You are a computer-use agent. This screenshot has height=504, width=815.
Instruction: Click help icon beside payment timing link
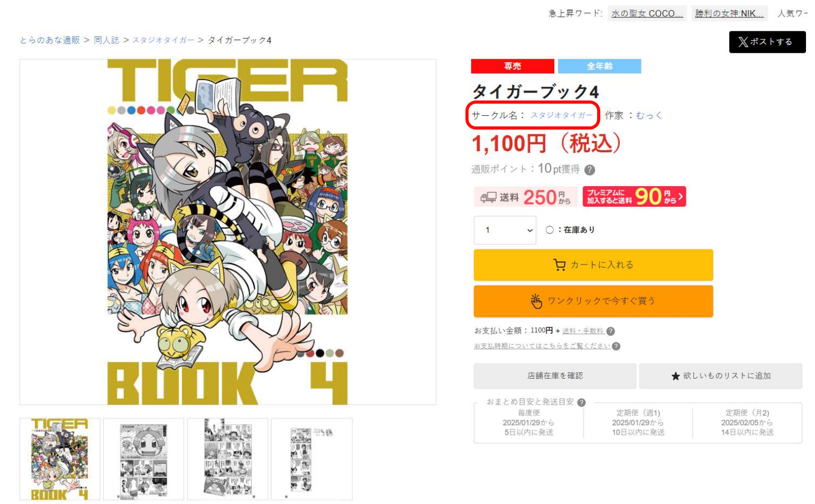click(x=616, y=346)
